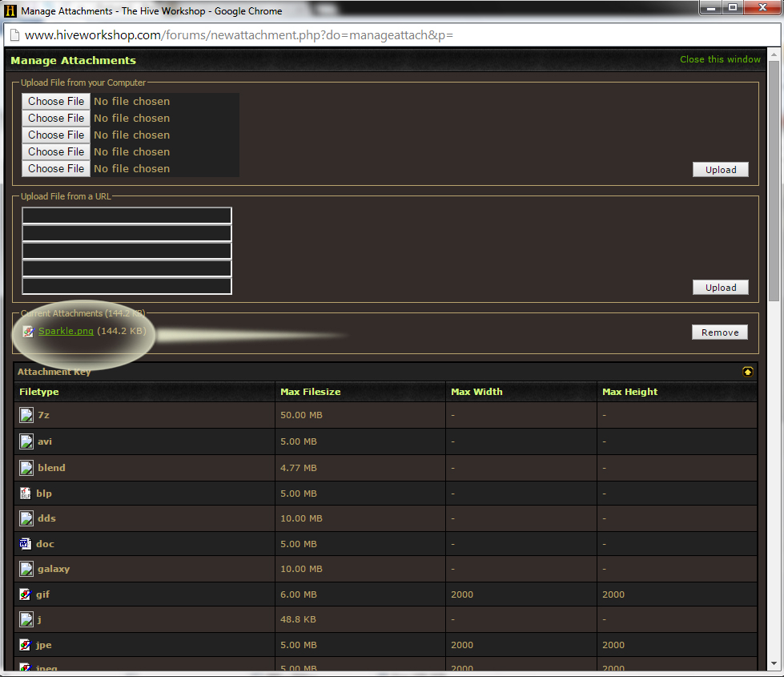Image resolution: width=784 pixels, height=677 pixels.
Task: Click Upload under Upload File from your Computer
Action: 721,170
